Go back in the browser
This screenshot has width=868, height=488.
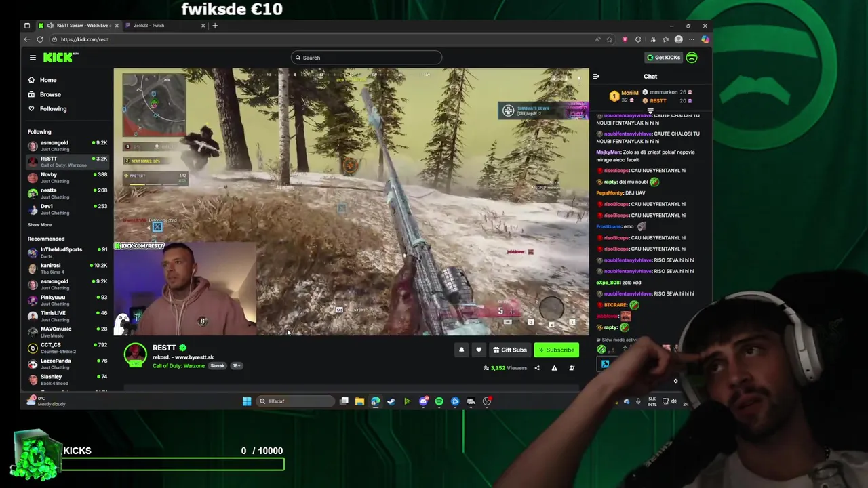(x=27, y=39)
